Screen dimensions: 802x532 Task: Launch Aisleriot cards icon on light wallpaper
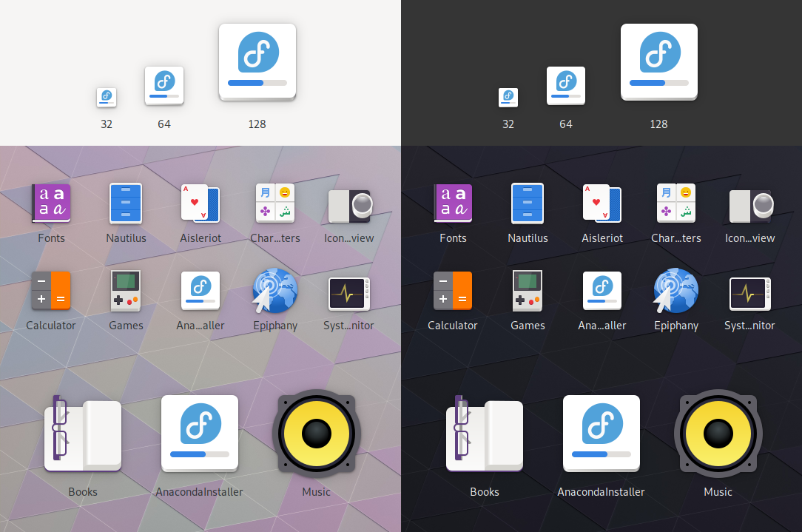(x=200, y=203)
